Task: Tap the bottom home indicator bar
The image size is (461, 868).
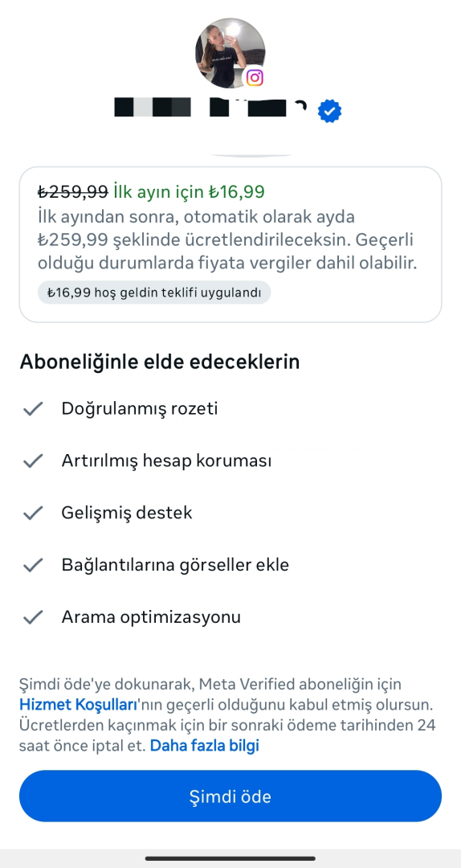Action: 230,858
